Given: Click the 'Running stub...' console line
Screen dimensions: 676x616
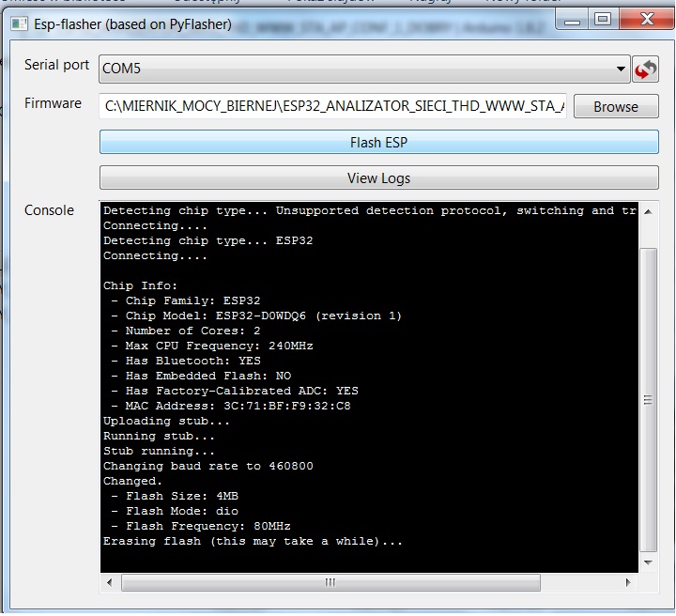Looking at the screenshot, I should [159, 437].
